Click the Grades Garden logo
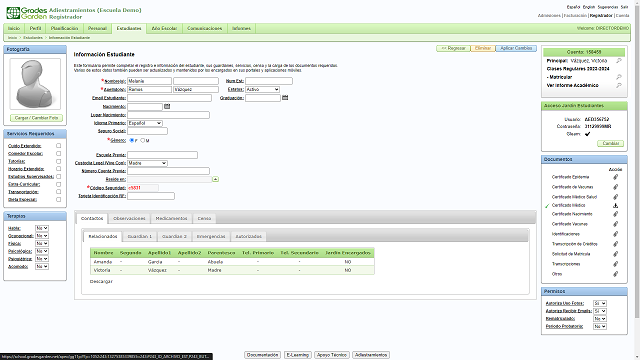The height and width of the screenshot is (360, 640). click(27, 13)
